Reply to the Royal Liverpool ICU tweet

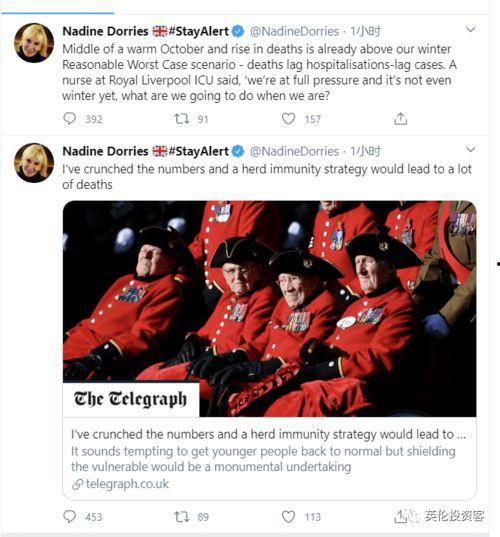click(70, 118)
